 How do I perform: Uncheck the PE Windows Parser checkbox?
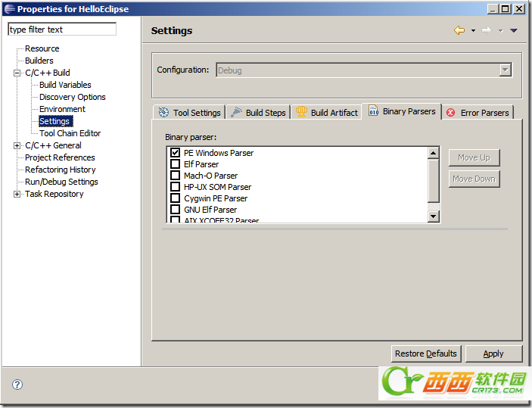(x=175, y=152)
